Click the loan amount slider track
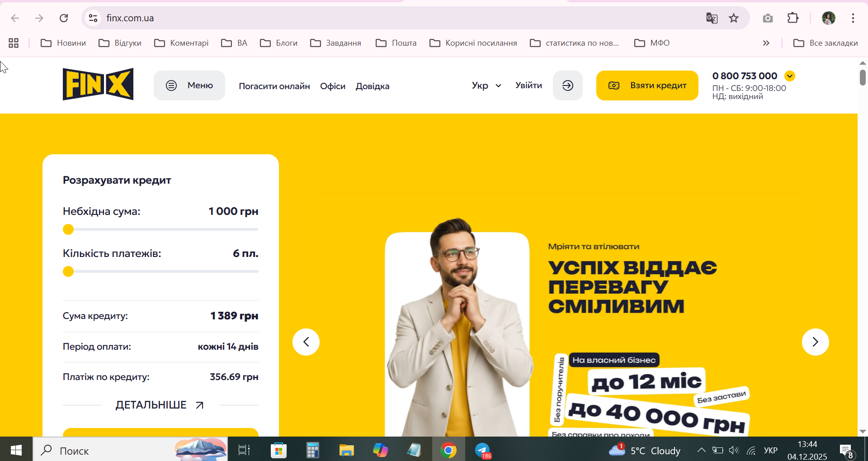This screenshot has width=868, height=461. pyautogui.click(x=160, y=229)
